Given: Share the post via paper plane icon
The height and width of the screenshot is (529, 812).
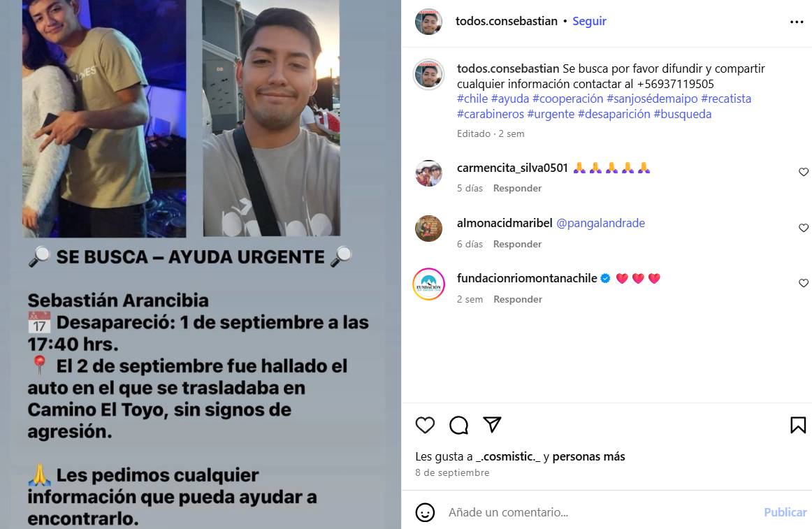Looking at the screenshot, I should (x=491, y=424).
